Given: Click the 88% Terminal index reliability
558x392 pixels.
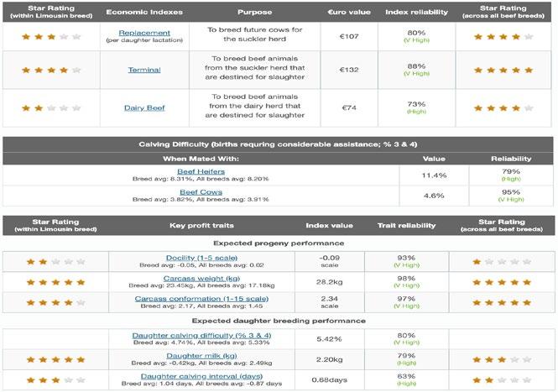Looking at the screenshot, I should (416, 66).
